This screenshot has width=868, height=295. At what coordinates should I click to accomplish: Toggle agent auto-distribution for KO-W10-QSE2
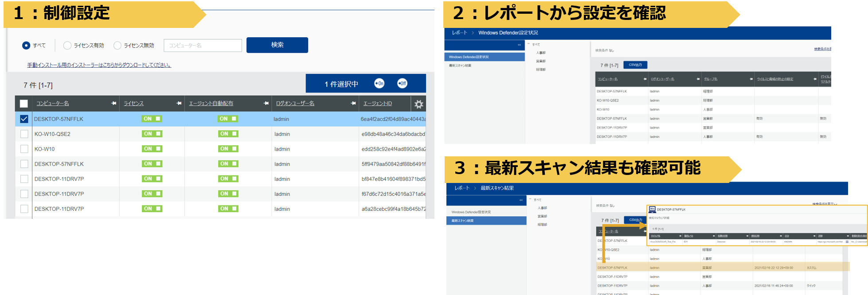pos(228,134)
